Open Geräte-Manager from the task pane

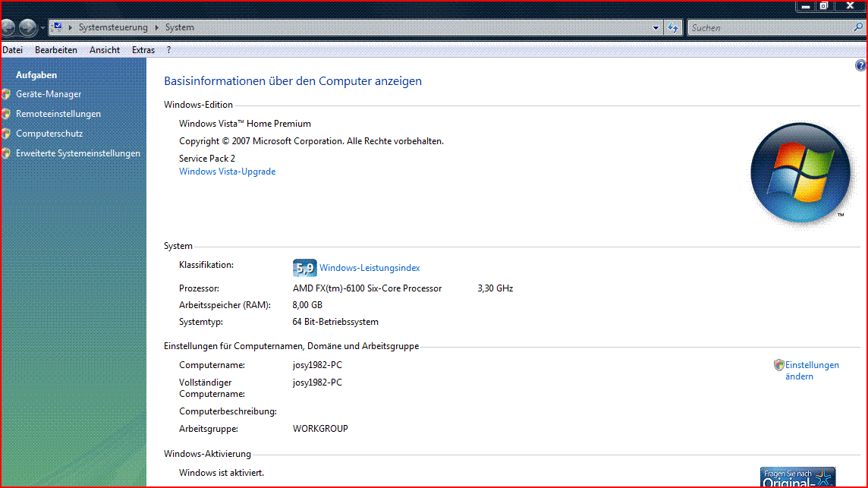tap(49, 94)
